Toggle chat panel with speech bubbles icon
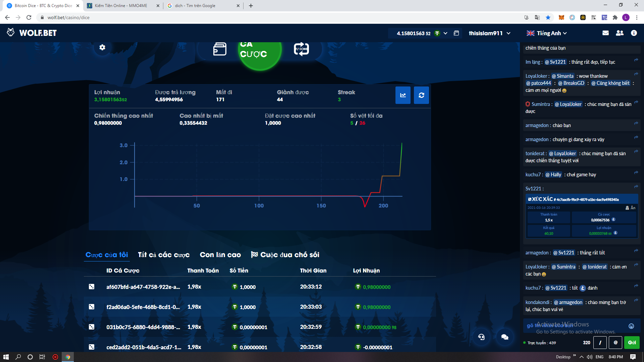 [x=504, y=337]
